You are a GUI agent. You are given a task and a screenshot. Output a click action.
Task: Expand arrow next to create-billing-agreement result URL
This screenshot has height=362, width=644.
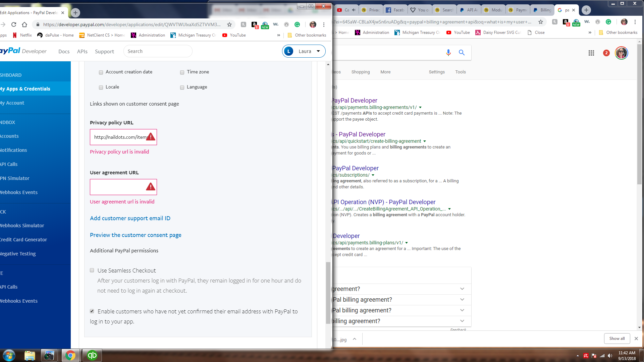point(425,141)
